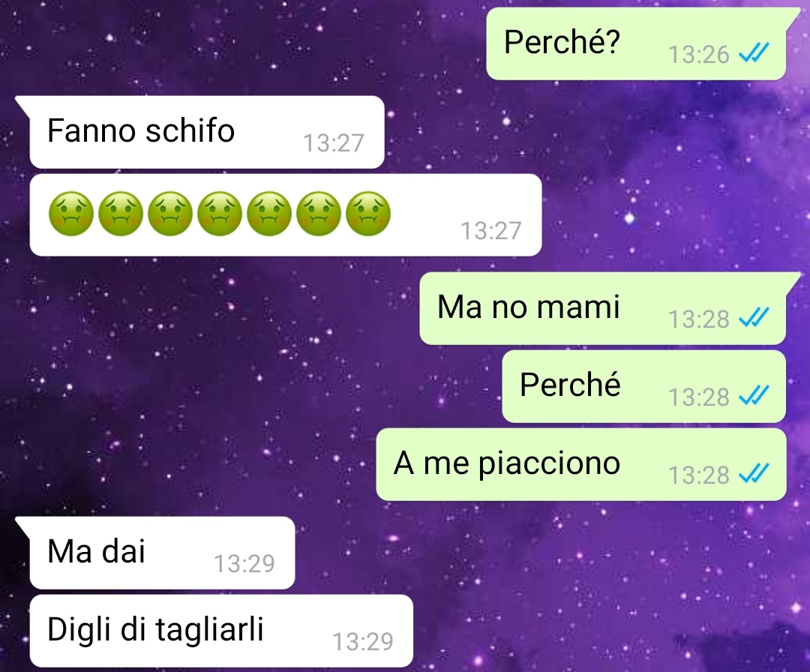This screenshot has height=672, width=810.
Task: Tap the read-receipt ticks on "Perché?" message
Action: click(754, 52)
